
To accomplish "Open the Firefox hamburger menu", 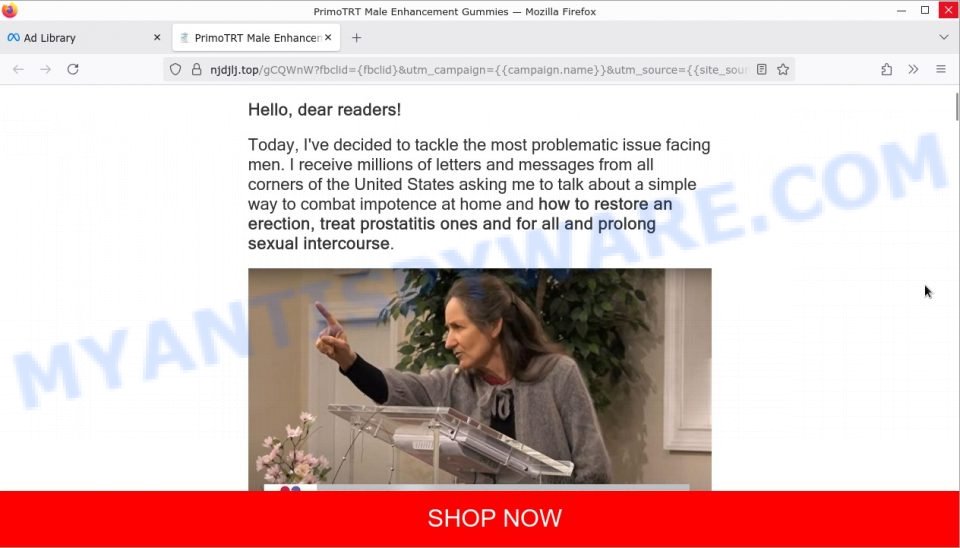I will pos(941,69).
